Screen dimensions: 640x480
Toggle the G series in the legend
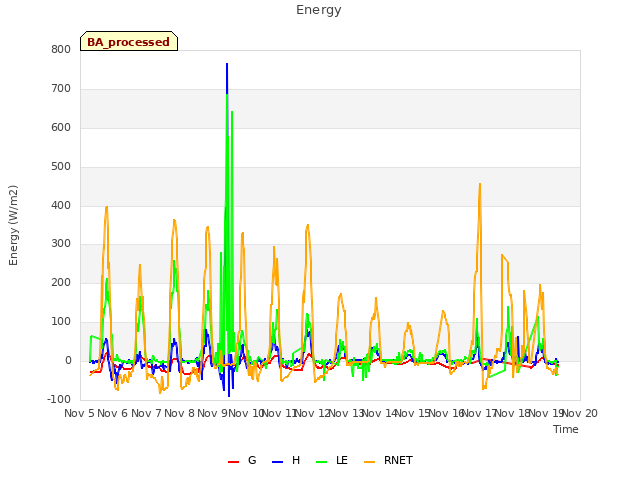pos(242,460)
